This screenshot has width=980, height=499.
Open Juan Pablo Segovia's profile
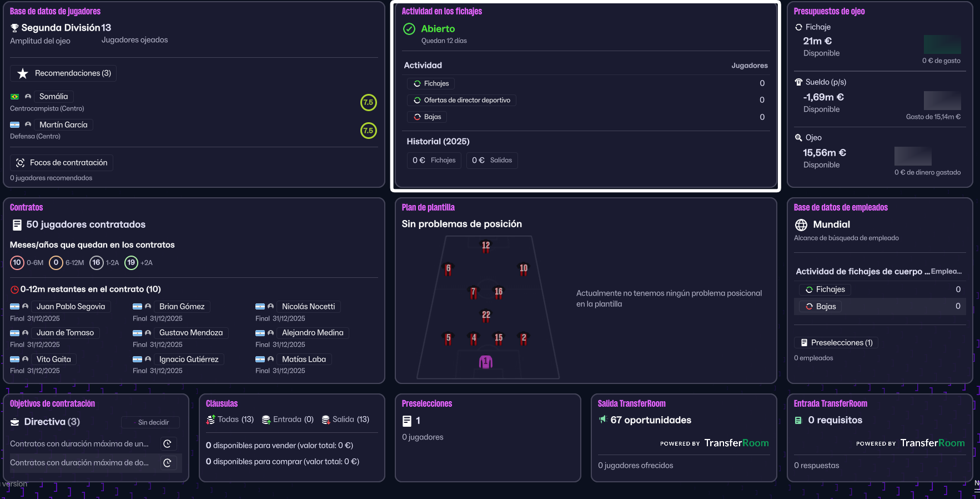[x=71, y=307]
